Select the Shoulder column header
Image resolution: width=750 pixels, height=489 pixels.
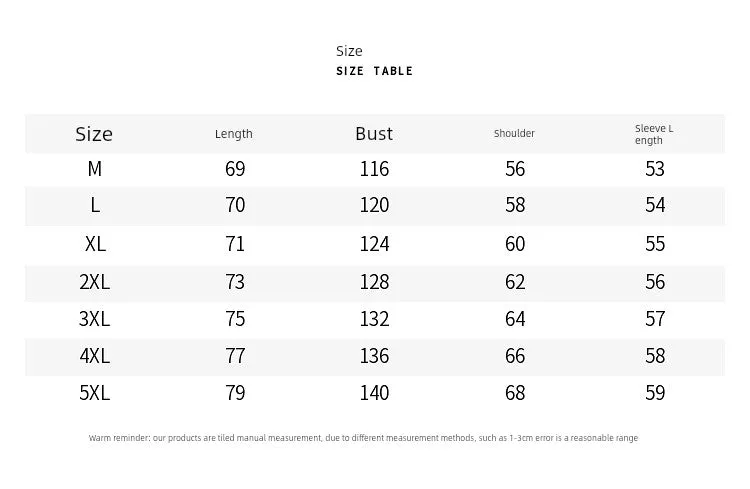(x=514, y=133)
